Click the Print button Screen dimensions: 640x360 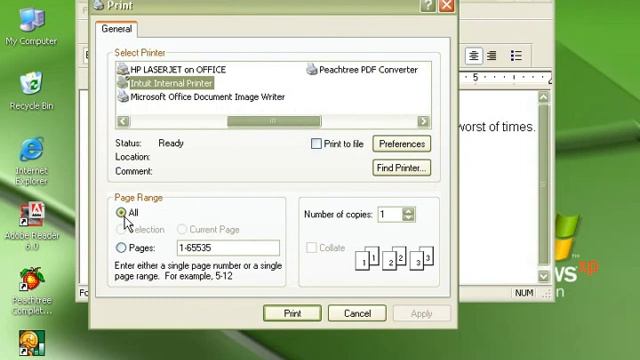(x=292, y=313)
